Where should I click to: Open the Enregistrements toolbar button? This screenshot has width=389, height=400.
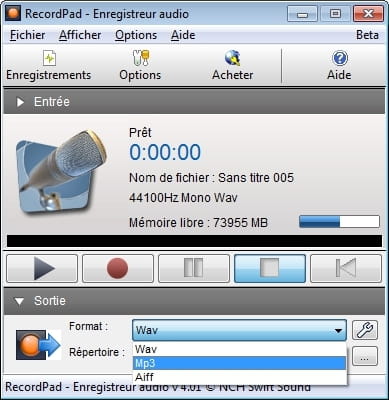click(x=49, y=66)
